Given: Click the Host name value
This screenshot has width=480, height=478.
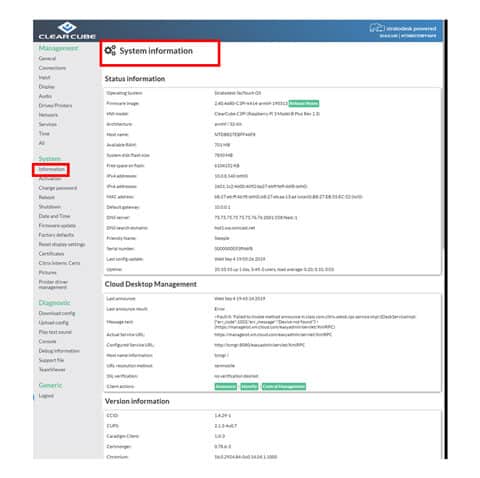Looking at the screenshot, I should [235, 134].
